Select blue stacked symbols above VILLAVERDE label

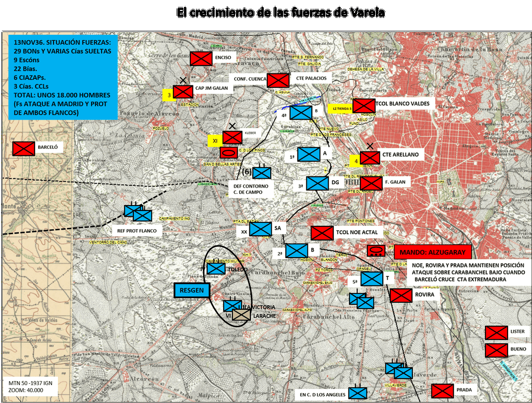click(x=399, y=370)
